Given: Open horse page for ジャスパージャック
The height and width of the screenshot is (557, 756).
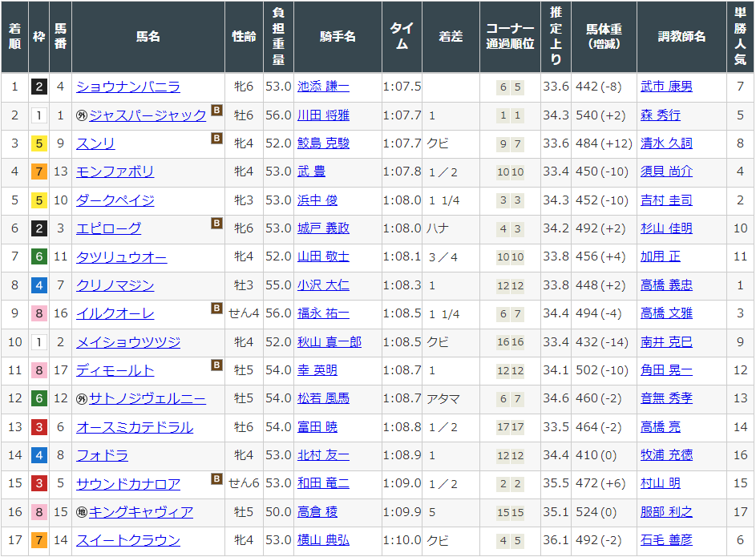Looking at the screenshot, I should coord(148,115).
